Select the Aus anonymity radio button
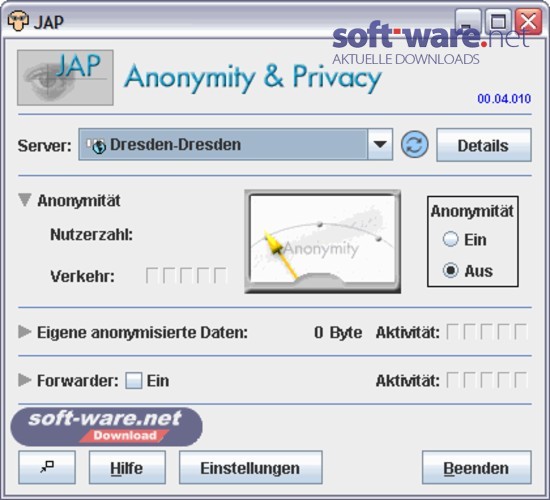550x500 pixels. [x=450, y=271]
